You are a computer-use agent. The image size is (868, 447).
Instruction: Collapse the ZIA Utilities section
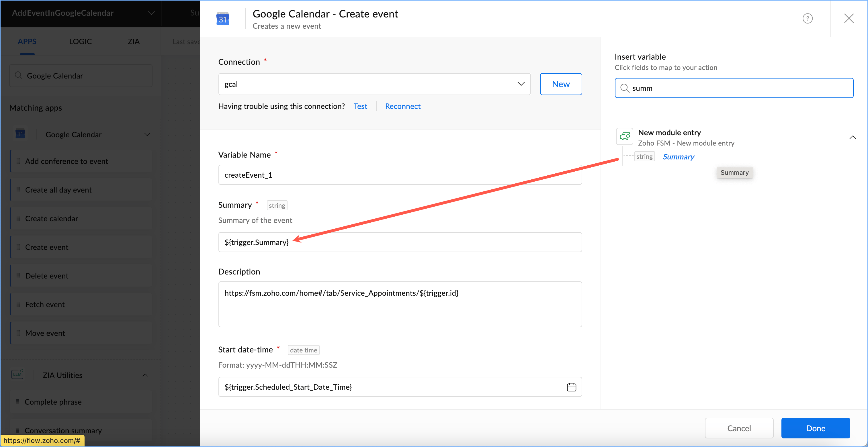click(145, 375)
